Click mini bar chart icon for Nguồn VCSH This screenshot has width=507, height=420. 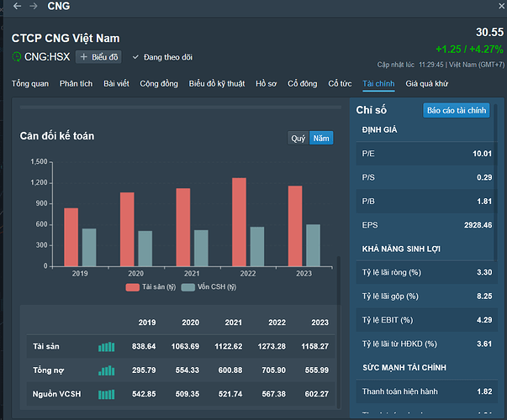coord(107,394)
